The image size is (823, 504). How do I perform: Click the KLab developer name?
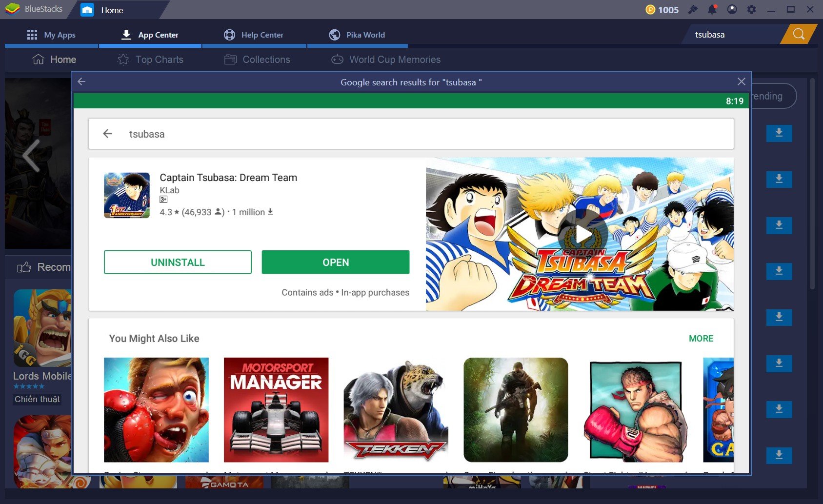[x=169, y=190]
